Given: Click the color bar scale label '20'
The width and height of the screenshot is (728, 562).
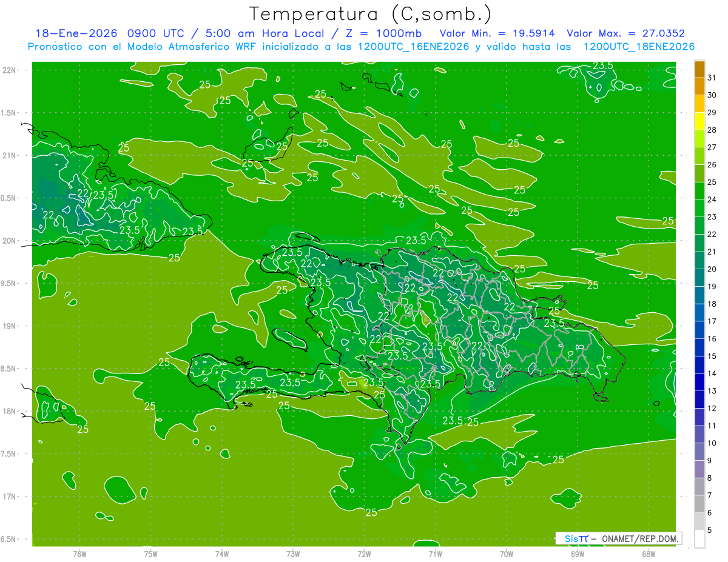Looking at the screenshot, I should click(x=712, y=269).
